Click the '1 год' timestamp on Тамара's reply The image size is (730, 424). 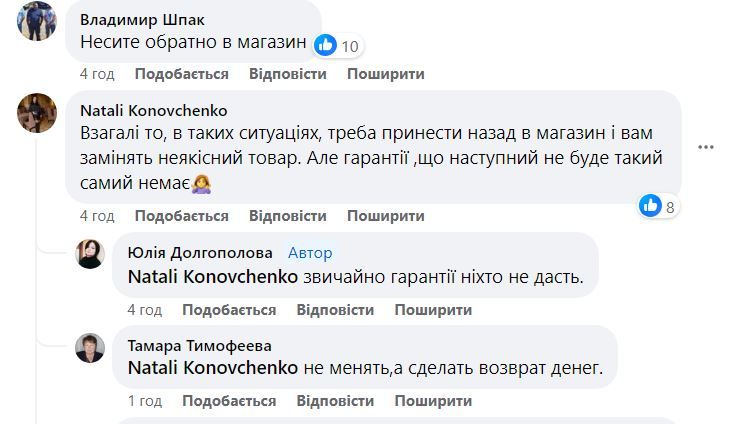click(145, 401)
